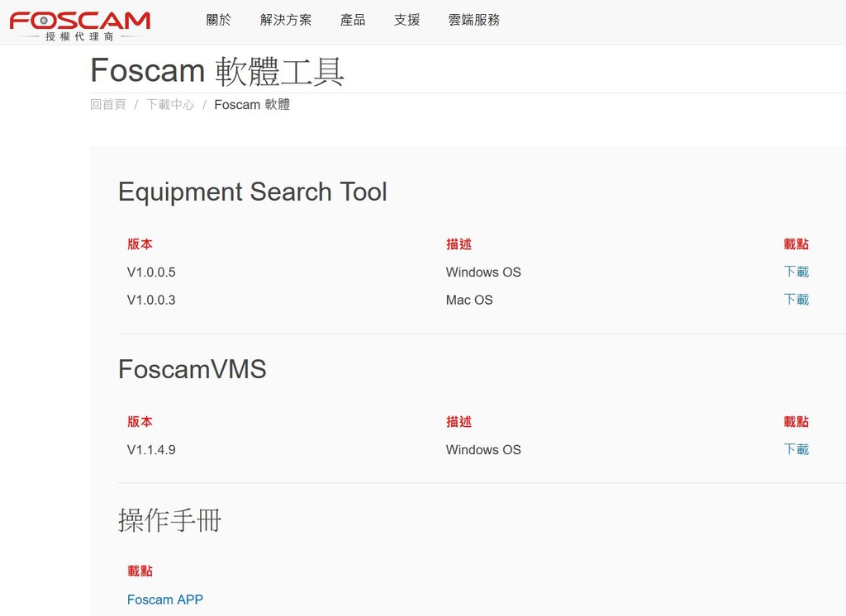
Task: Click 描述 header under FoscamVMS
Action: click(459, 421)
